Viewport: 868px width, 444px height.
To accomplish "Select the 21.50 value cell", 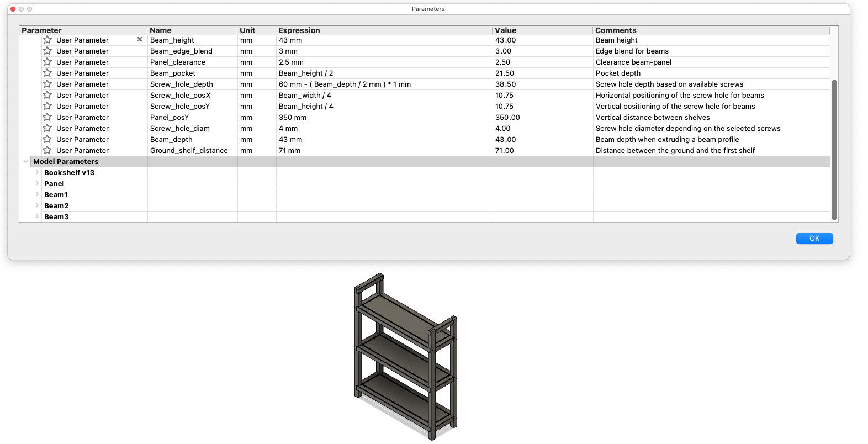I will tap(543, 73).
